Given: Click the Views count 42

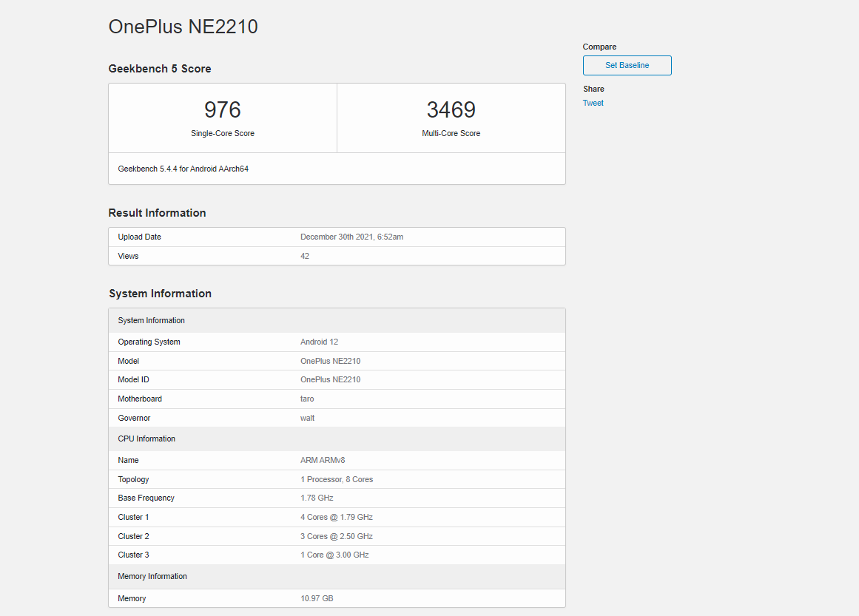Looking at the screenshot, I should pyautogui.click(x=305, y=256).
